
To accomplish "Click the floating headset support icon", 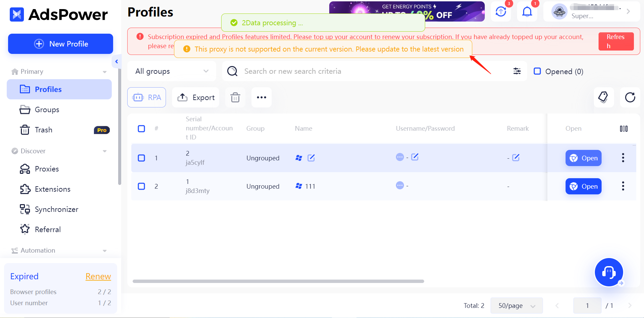I will [x=609, y=272].
